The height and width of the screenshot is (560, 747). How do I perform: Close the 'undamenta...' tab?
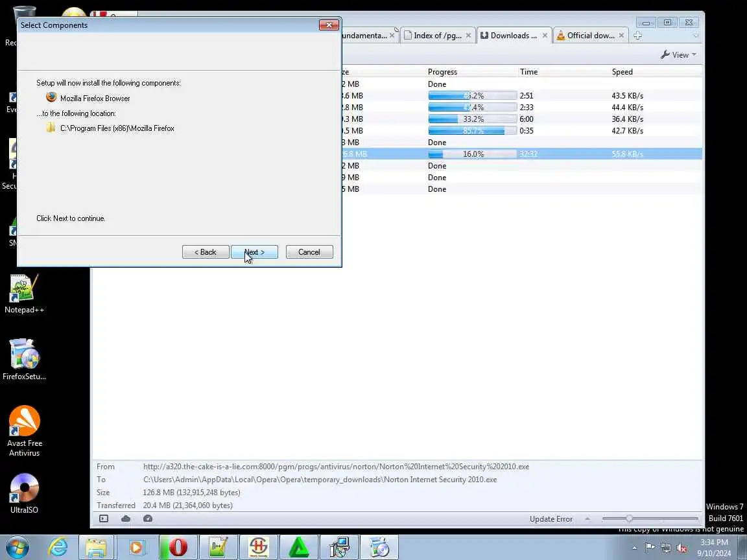point(392,36)
